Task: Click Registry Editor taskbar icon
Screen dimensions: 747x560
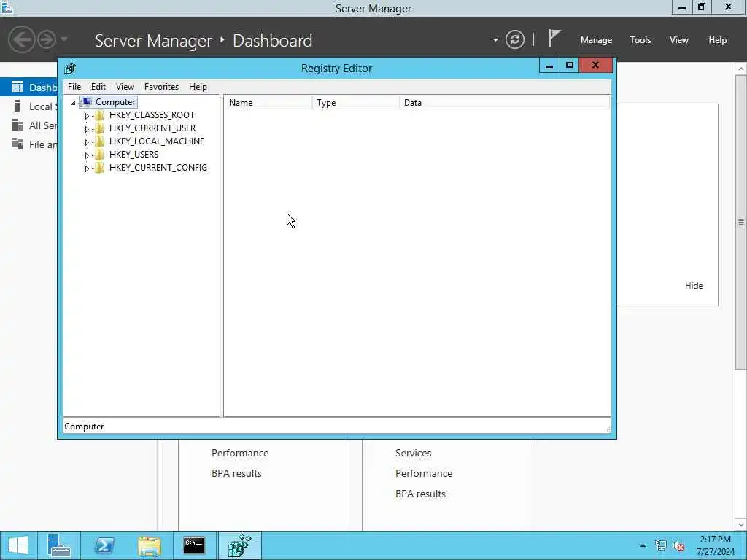Action: [x=239, y=545]
